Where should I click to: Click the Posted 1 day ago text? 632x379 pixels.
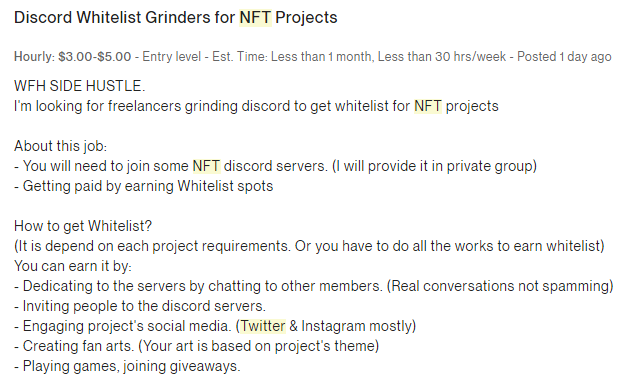(564, 56)
